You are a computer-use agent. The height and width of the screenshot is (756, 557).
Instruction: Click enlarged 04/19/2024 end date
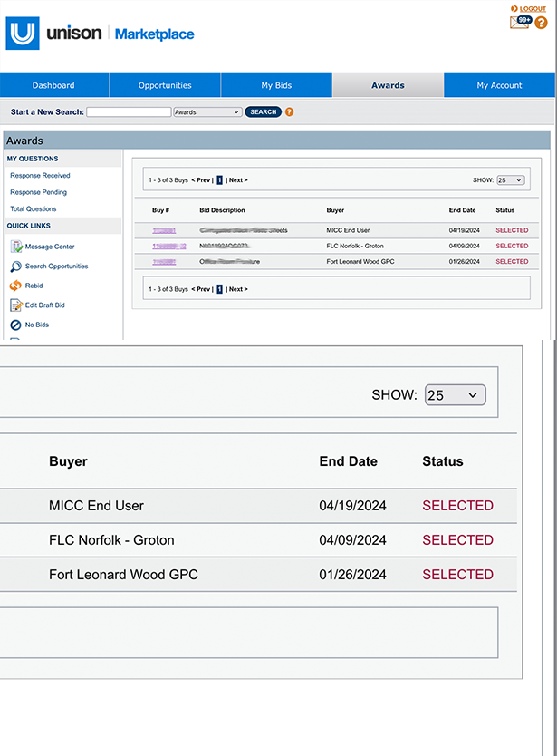click(352, 505)
